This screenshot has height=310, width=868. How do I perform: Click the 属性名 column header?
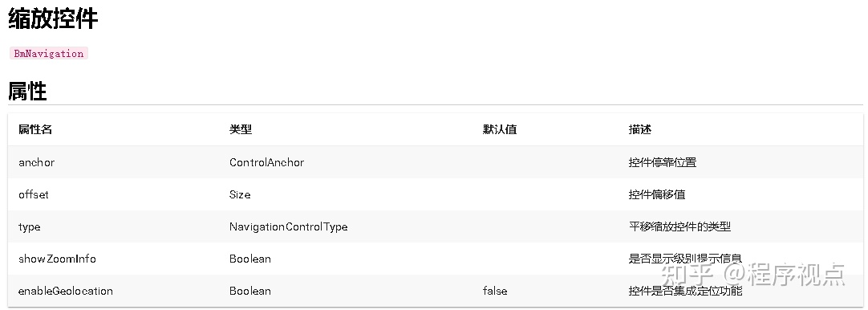(35, 129)
